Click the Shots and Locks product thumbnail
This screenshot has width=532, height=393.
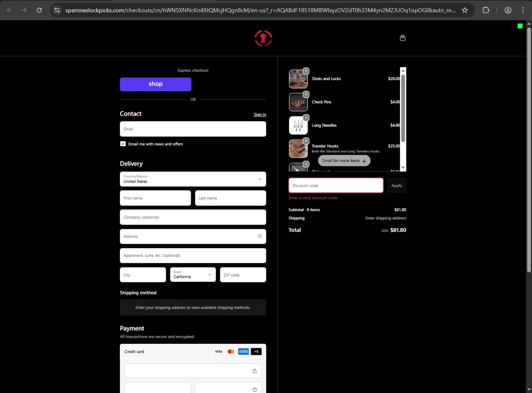[x=298, y=79]
